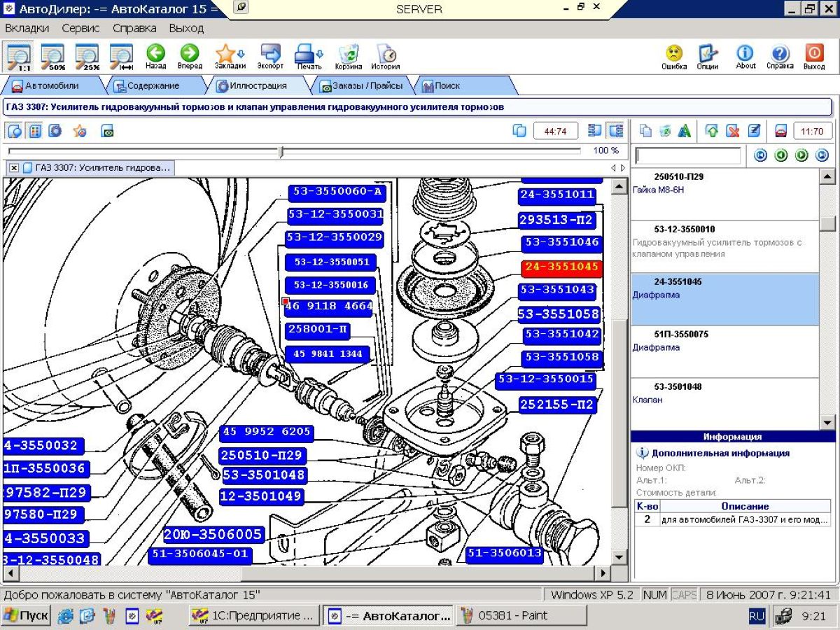Click the Выход menu item

[186, 28]
